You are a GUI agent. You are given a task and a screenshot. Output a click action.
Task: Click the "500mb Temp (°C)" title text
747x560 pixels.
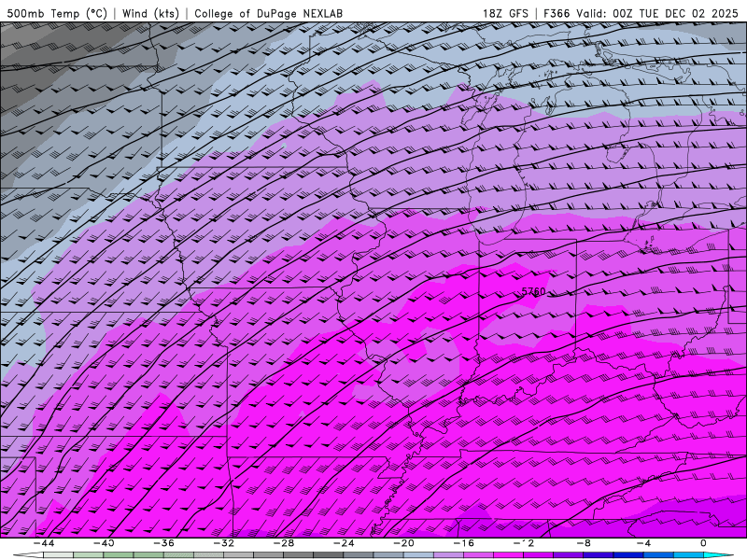pos(57,13)
